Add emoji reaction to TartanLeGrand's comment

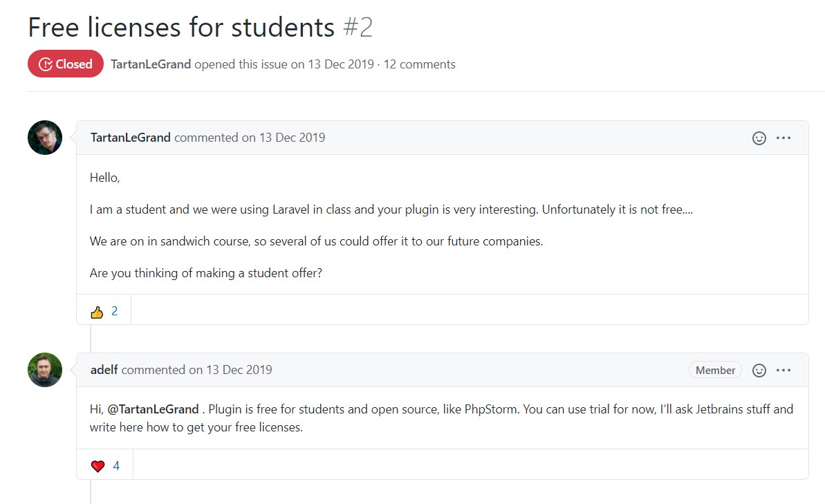759,138
